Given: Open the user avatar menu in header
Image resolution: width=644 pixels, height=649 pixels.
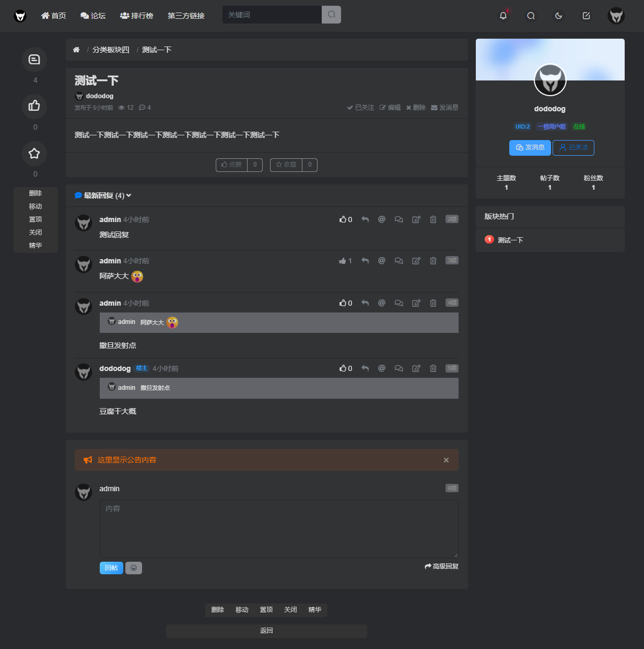Looking at the screenshot, I should [x=616, y=16].
